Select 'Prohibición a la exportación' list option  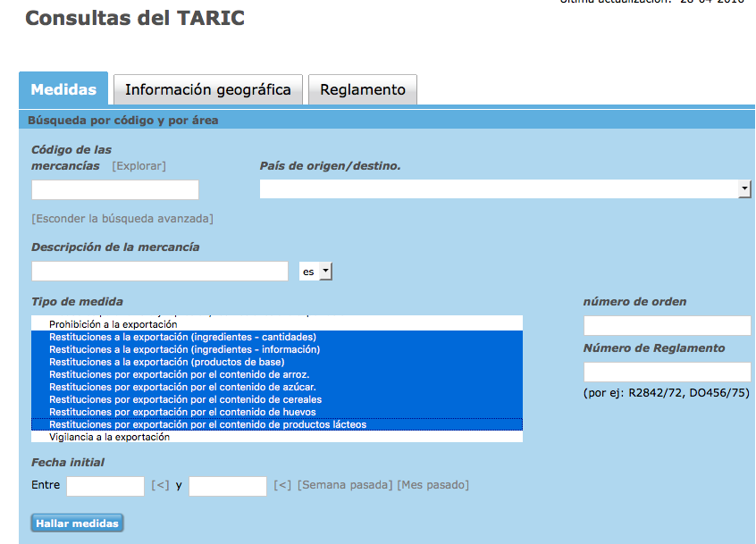click(113, 324)
